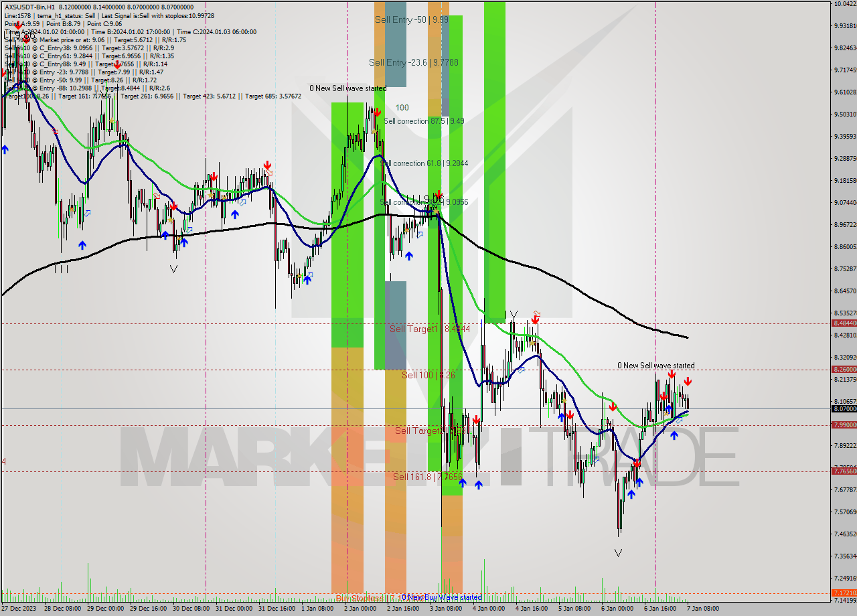Click the '31 Dec 16:00' time axis label

point(277,609)
